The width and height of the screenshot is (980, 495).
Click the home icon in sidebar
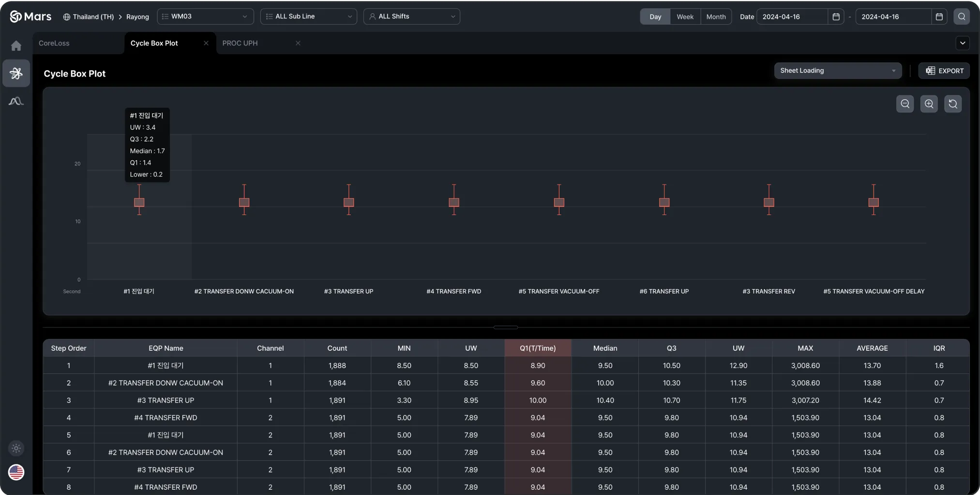16,46
